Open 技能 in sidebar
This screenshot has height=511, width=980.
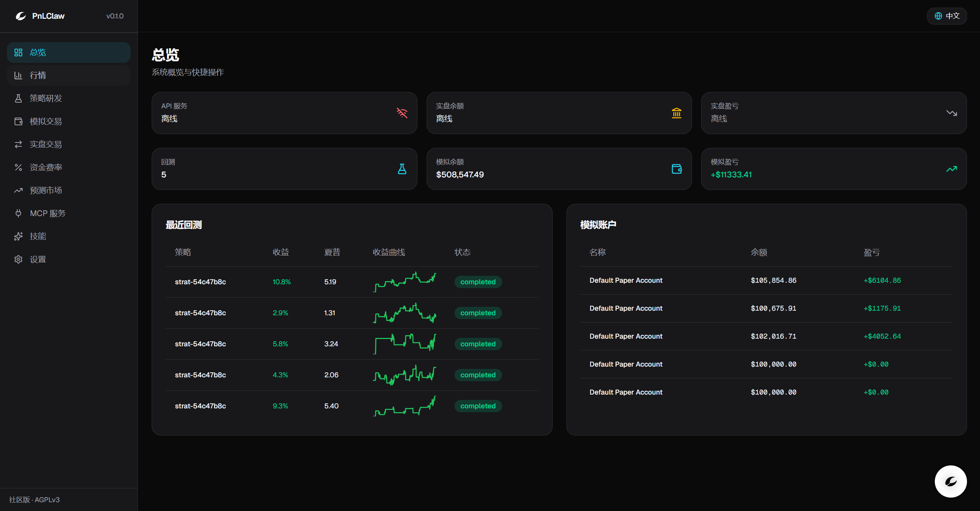click(69, 236)
